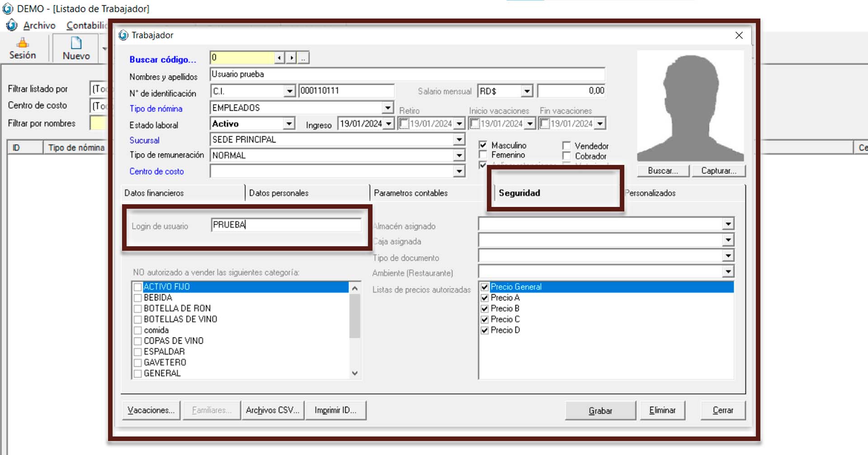Open the Estado laboral dropdown
Viewport: 868px width, 455px height.
[289, 124]
